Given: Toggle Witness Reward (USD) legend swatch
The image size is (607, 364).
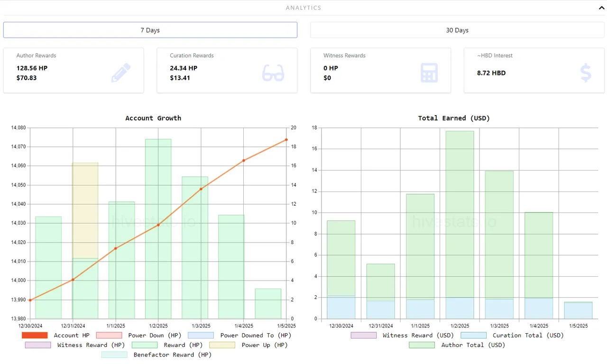Looking at the screenshot, I should [364, 335].
